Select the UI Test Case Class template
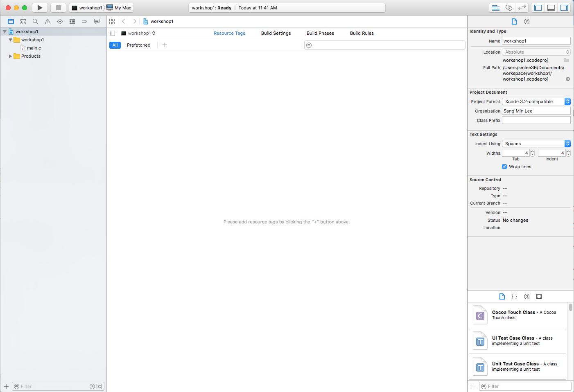574x392 pixels. pyautogui.click(x=518, y=341)
